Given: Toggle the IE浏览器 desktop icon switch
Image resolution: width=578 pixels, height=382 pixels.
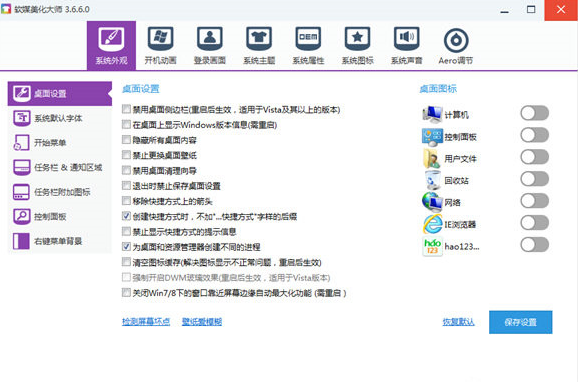Looking at the screenshot, I should pyautogui.click(x=535, y=223).
